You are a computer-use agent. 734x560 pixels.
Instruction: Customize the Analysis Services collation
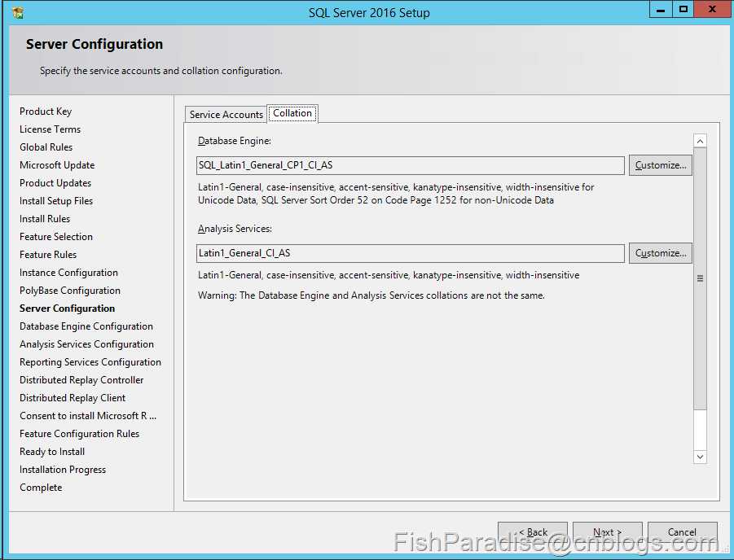[660, 253]
